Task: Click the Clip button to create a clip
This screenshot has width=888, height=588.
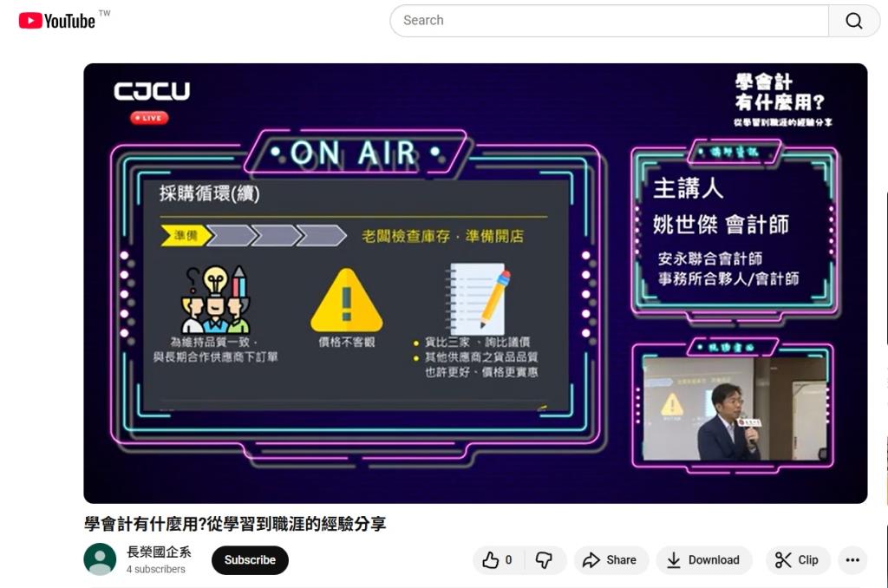Action: click(796, 559)
